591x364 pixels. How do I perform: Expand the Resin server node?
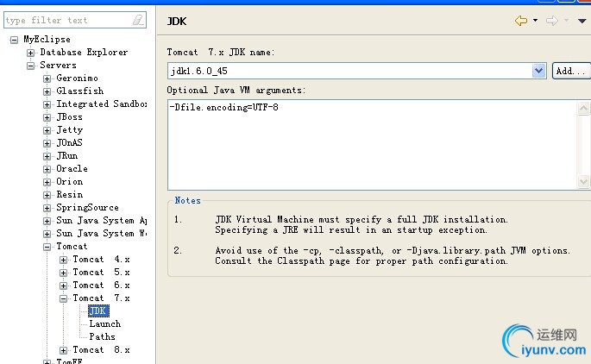47,195
